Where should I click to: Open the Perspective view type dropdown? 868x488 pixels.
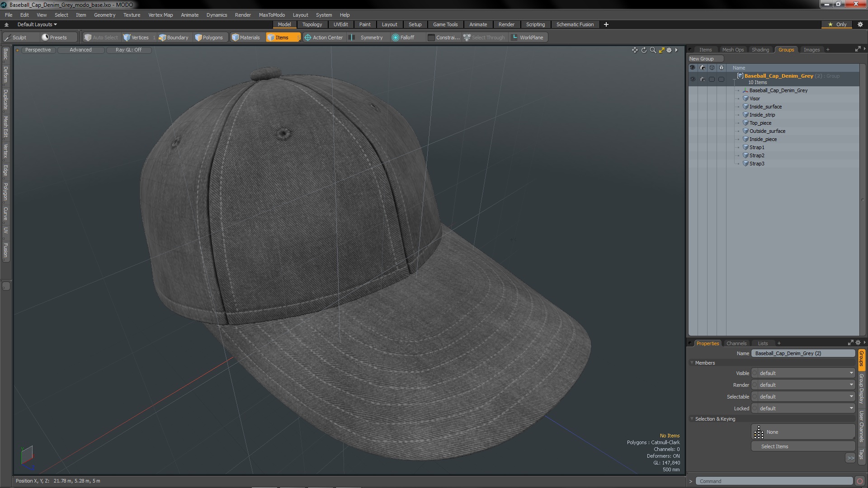38,50
